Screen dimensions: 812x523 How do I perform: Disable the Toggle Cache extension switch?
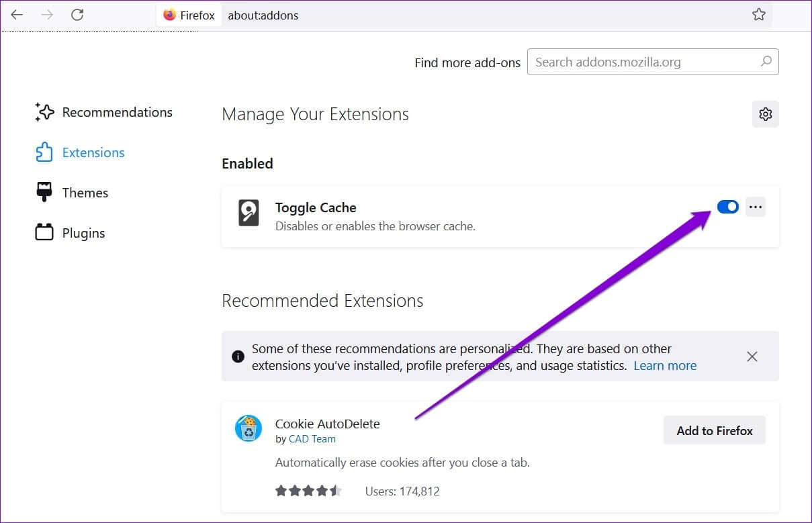pyautogui.click(x=728, y=207)
